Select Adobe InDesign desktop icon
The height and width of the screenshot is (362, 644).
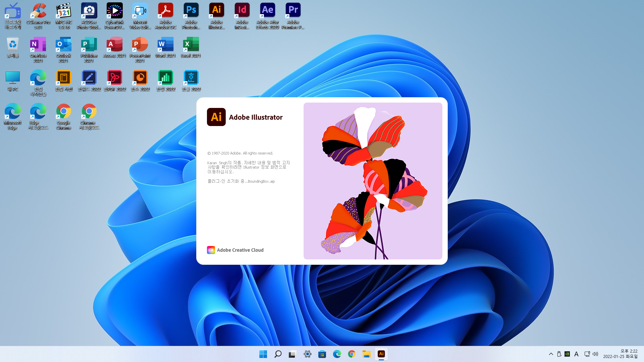pyautogui.click(x=242, y=11)
